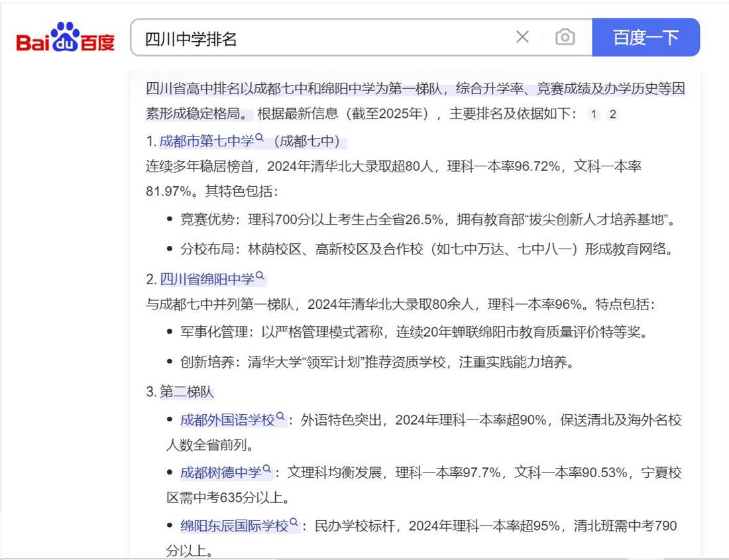
Task: Click the text 分校布局 in the bullet list
Action: pos(207,249)
